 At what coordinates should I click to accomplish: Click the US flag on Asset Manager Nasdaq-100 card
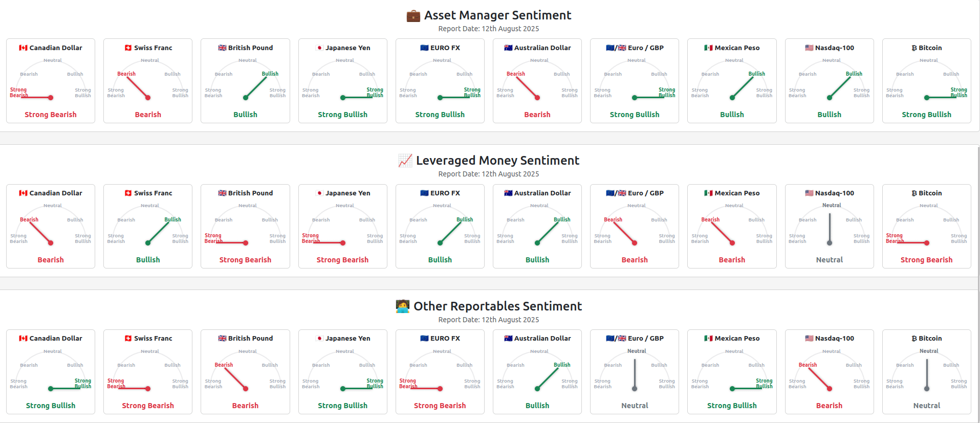click(809, 48)
